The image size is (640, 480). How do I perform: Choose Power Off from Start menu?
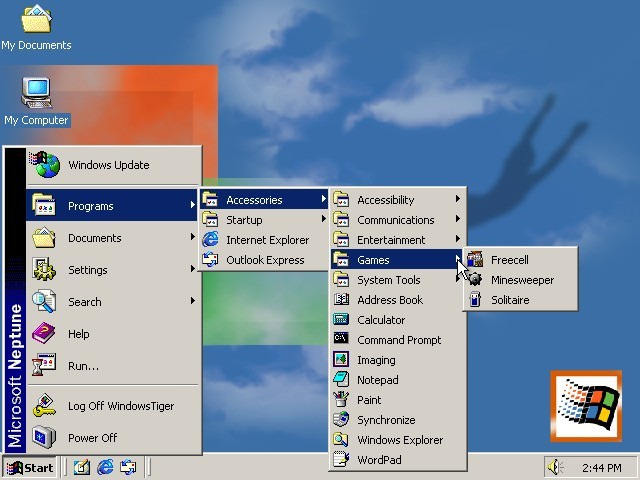pyautogui.click(x=113, y=438)
